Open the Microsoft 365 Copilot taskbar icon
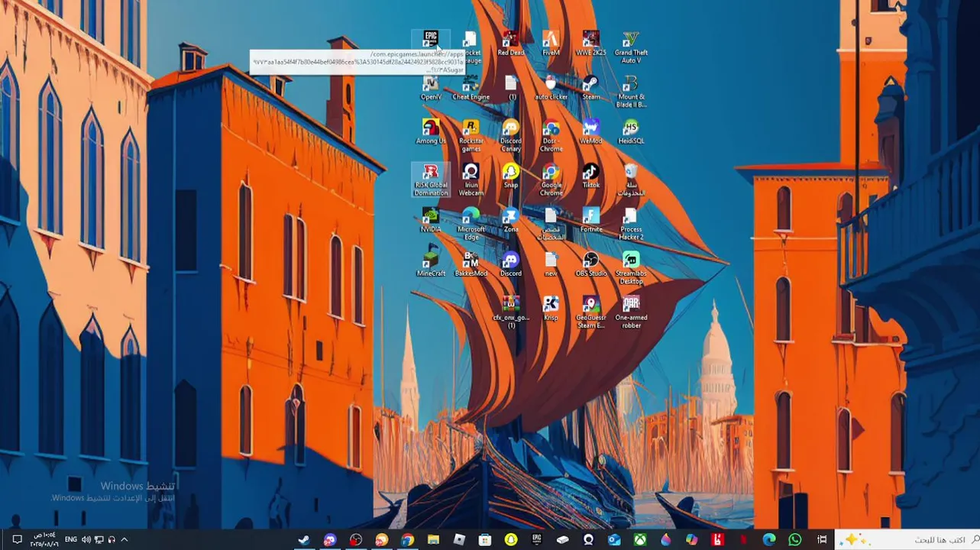This screenshot has width=980, height=550. (692, 539)
